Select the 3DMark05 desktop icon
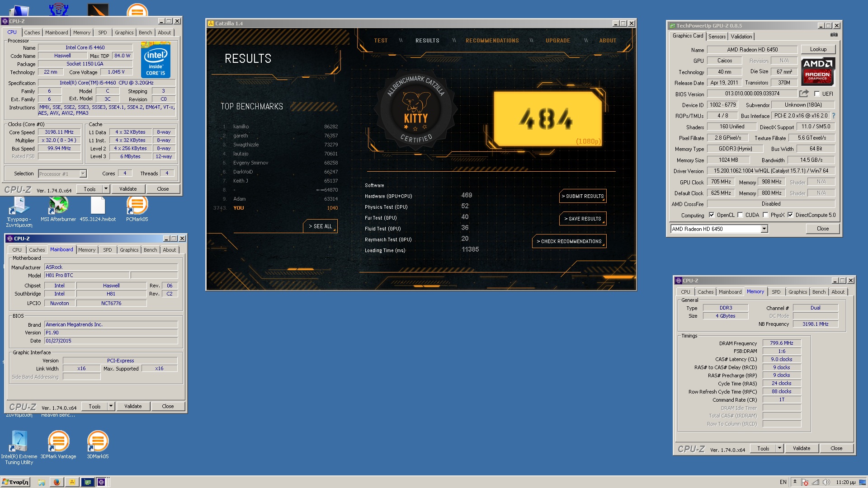Image resolution: width=868 pixels, height=488 pixels. 98,445
